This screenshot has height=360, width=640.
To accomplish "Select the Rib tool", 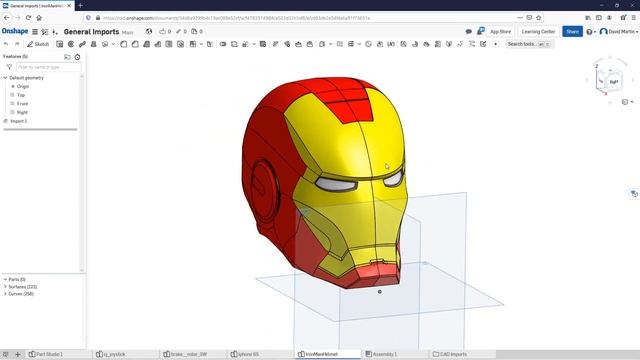I will point(158,44).
